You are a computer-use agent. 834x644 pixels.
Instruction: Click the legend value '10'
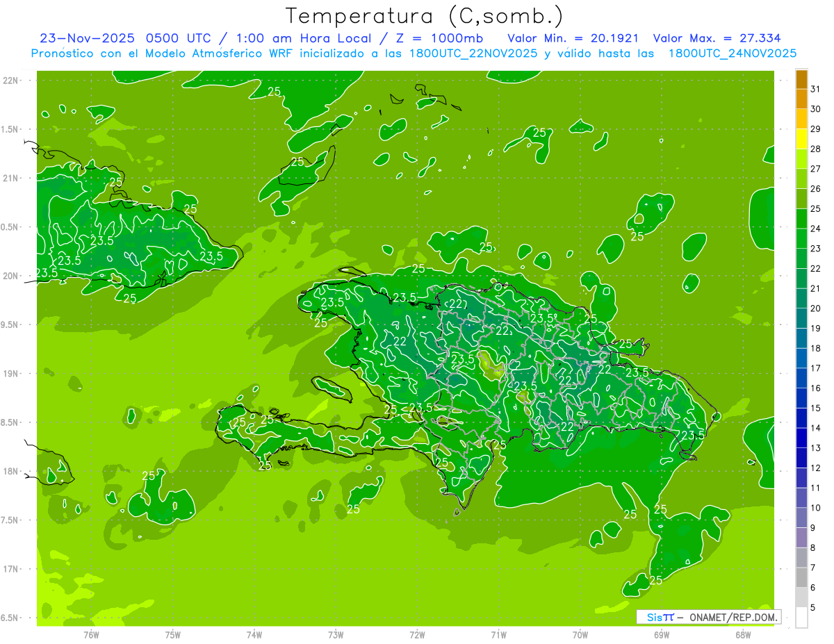(x=816, y=508)
